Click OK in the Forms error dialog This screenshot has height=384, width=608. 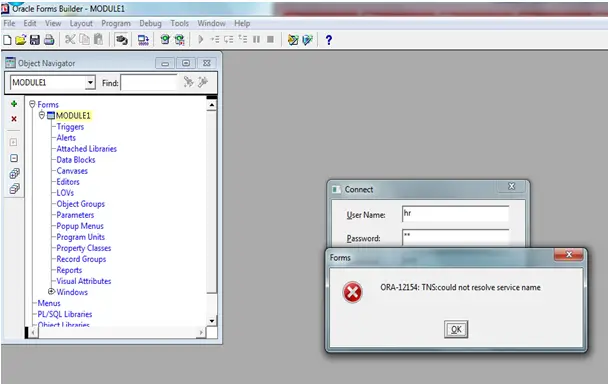[x=456, y=329]
